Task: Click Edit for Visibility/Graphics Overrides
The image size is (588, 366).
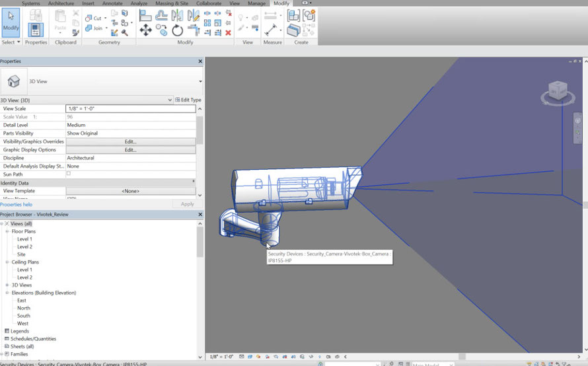Action: tap(131, 141)
